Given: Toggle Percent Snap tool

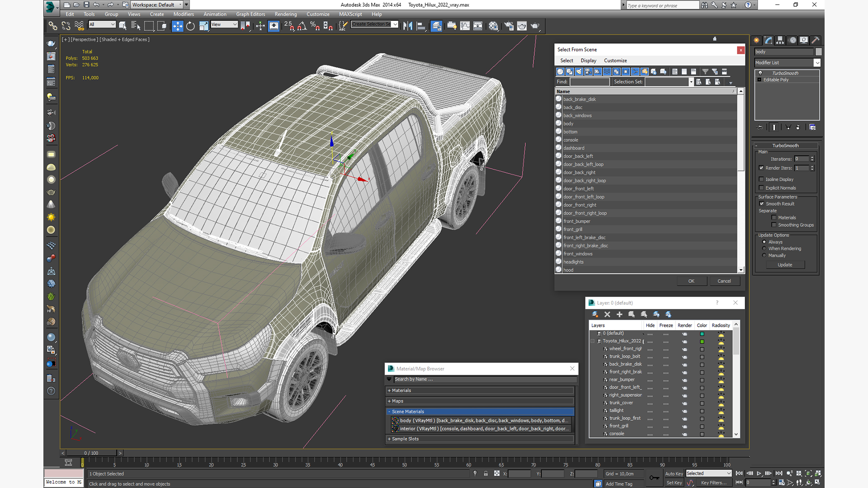Looking at the screenshot, I should (x=315, y=26).
